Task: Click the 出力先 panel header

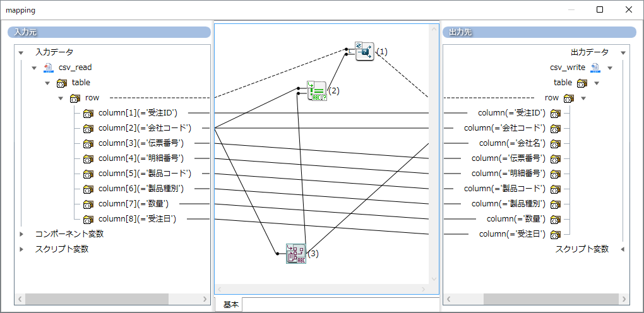Action: tap(539, 32)
